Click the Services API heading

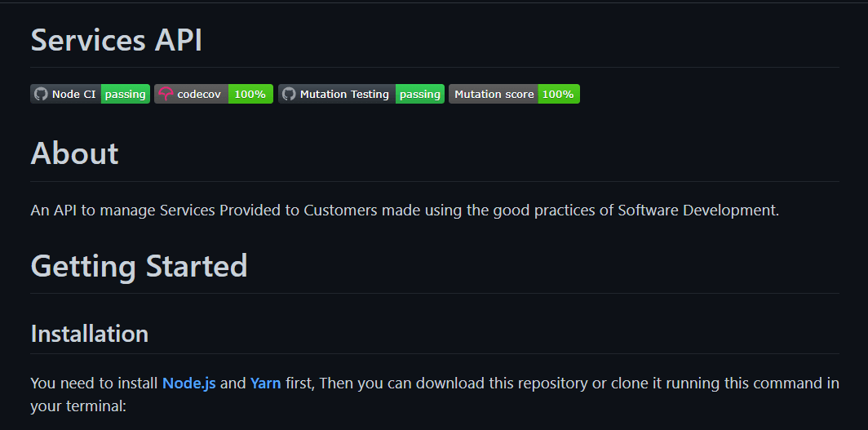[117, 41]
